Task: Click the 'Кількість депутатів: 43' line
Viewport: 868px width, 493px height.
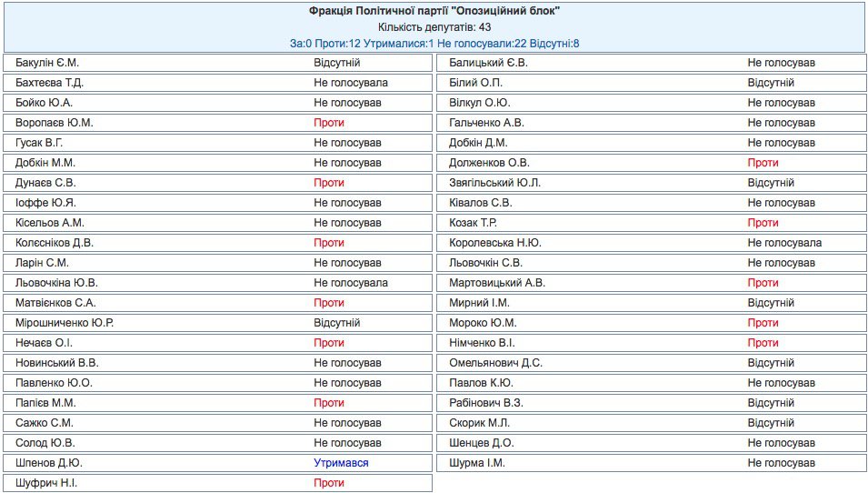Action: click(434, 27)
